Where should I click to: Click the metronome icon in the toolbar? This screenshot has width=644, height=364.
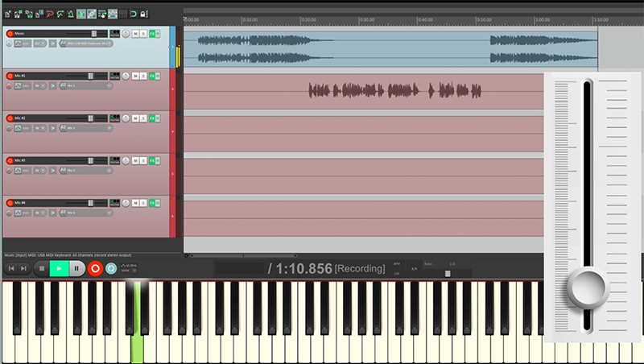coord(70,14)
